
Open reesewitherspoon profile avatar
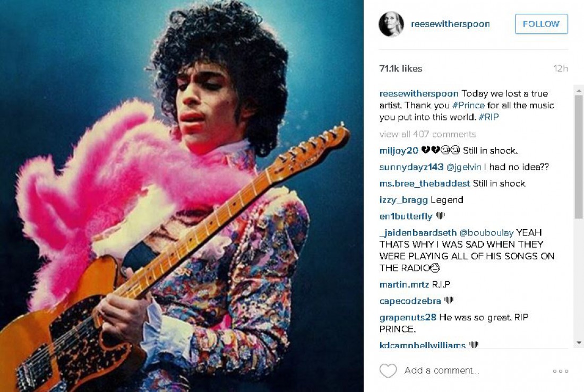pyautogui.click(x=391, y=24)
